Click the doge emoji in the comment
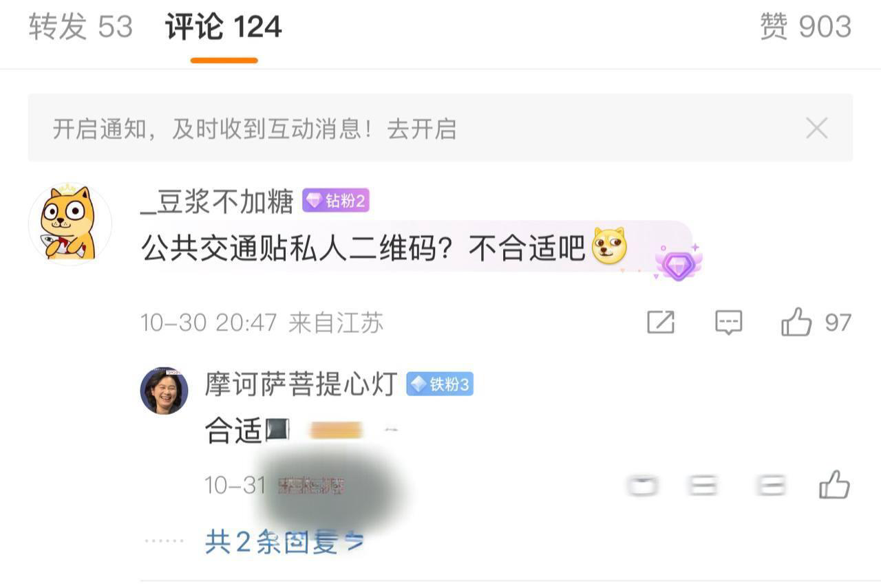Viewport: 881px width, 588px height. coord(610,246)
